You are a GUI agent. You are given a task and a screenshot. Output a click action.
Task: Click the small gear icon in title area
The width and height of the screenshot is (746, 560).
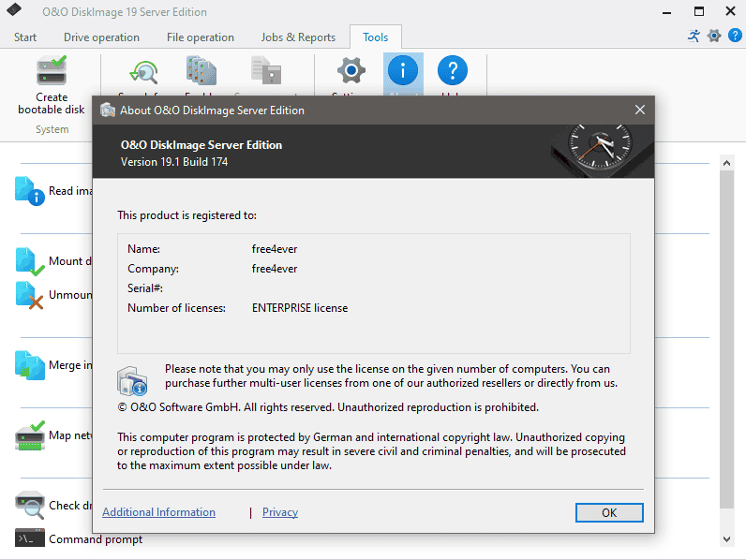click(714, 37)
